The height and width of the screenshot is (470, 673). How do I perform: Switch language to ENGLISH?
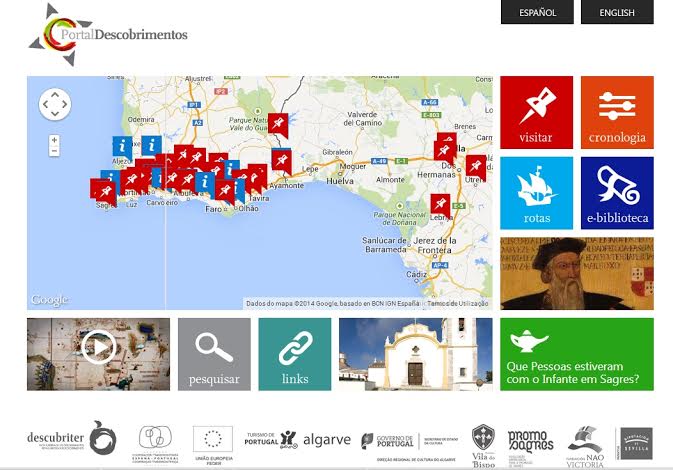point(617,12)
